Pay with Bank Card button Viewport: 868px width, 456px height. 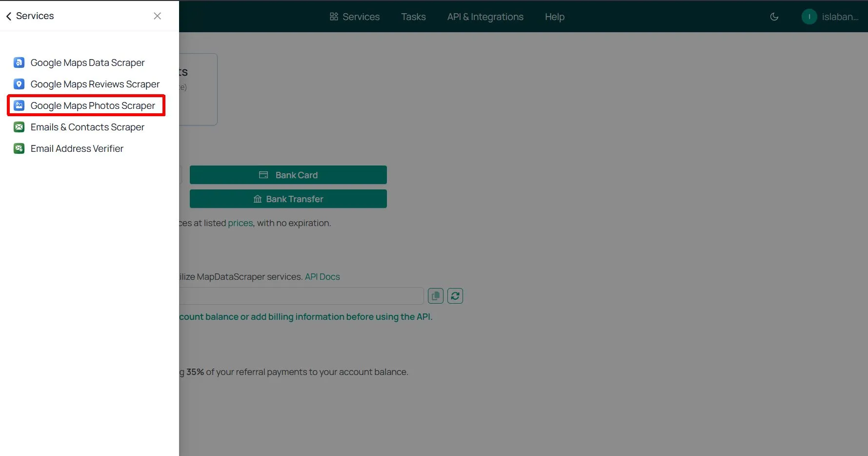288,175
